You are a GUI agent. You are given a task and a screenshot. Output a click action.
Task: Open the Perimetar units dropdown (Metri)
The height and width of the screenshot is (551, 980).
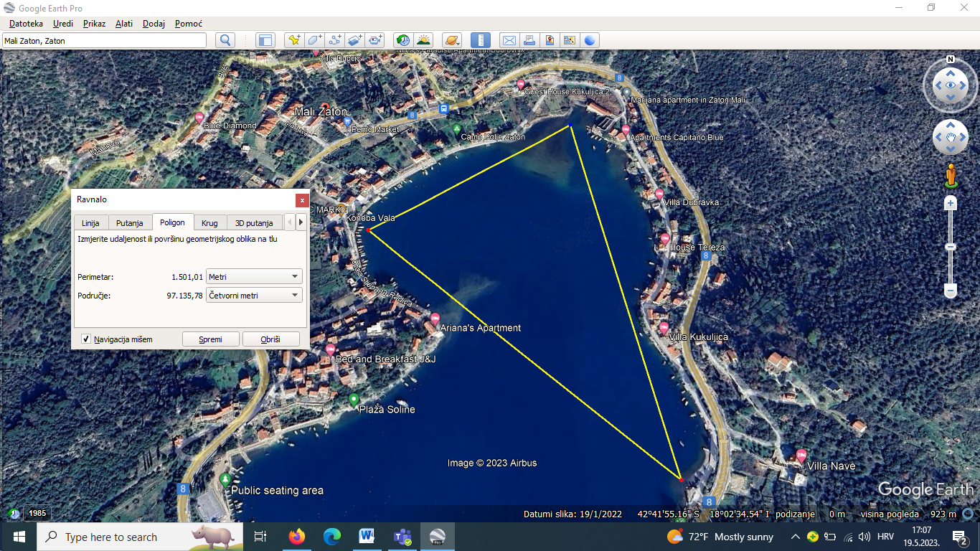coord(254,277)
